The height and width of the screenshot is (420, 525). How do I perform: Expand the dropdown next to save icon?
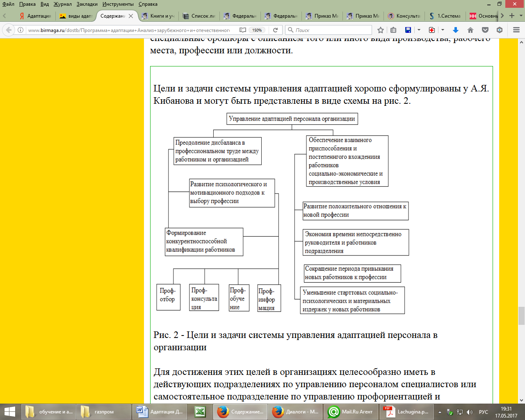pos(419,30)
